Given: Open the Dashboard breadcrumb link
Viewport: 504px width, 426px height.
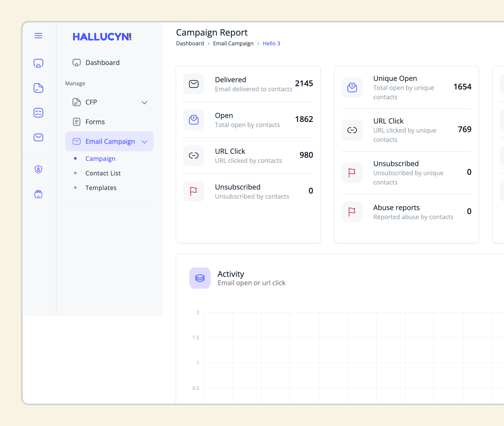Looking at the screenshot, I should [x=190, y=43].
